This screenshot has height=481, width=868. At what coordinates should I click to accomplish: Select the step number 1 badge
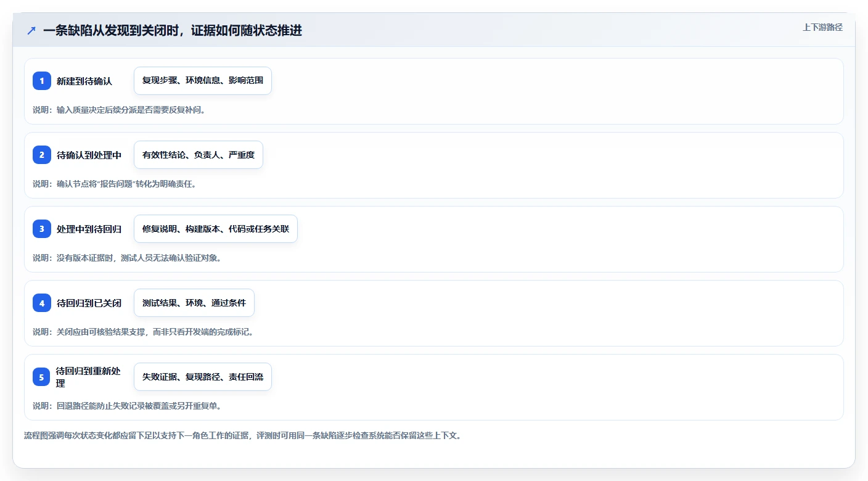coord(42,81)
